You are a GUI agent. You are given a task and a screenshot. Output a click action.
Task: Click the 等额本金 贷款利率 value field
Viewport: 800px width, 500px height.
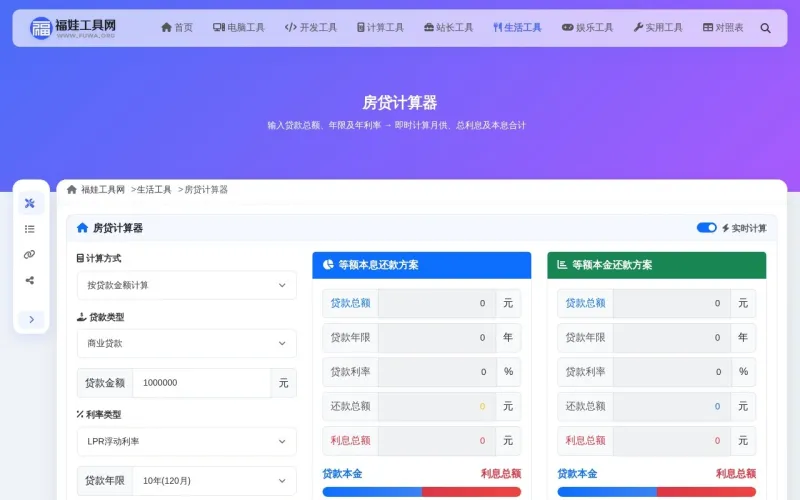coord(671,372)
